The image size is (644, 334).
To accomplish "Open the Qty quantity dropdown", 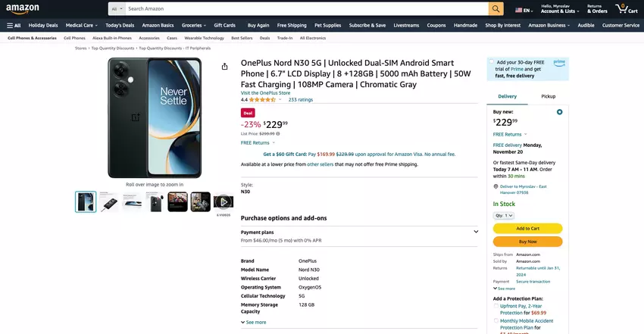I will 504,215.
